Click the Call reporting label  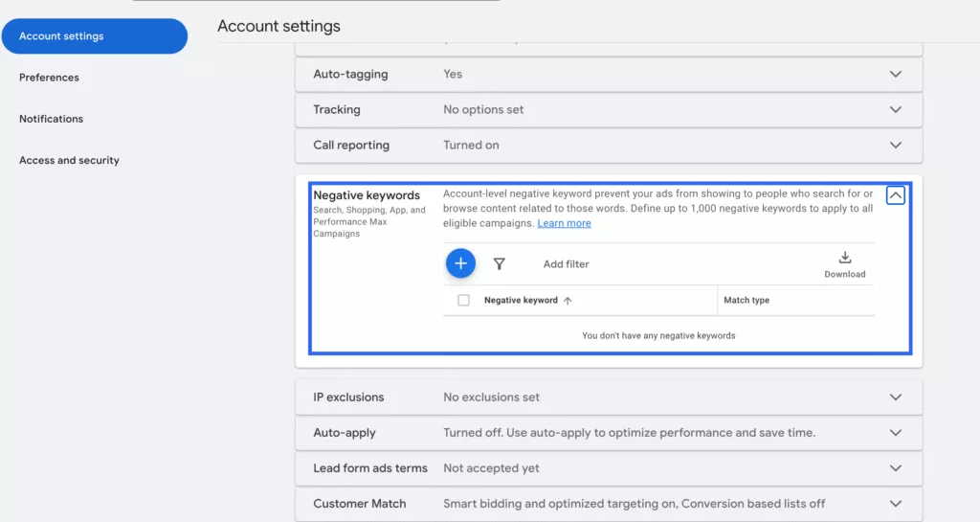[x=350, y=145]
